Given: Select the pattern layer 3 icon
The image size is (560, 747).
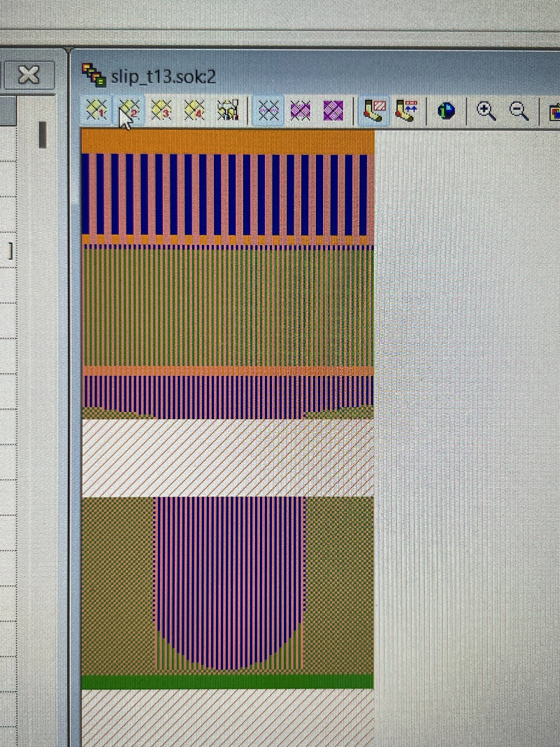Looking at the screenshot, I should pyautogui.click(x=162, y=110).
